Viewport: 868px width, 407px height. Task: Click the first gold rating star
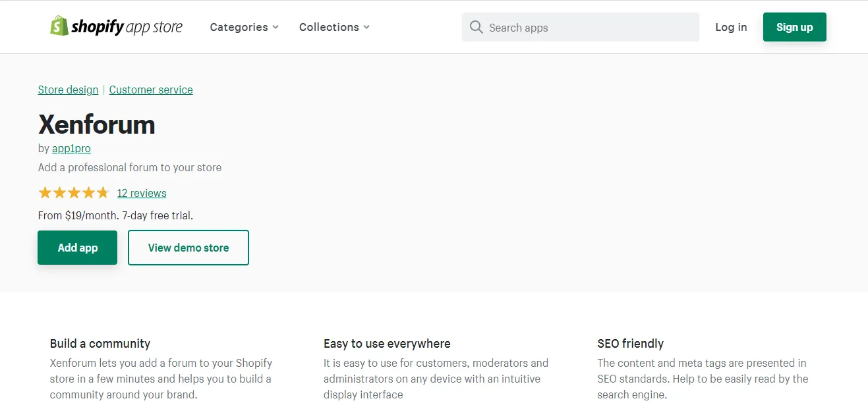pos(45,193)
